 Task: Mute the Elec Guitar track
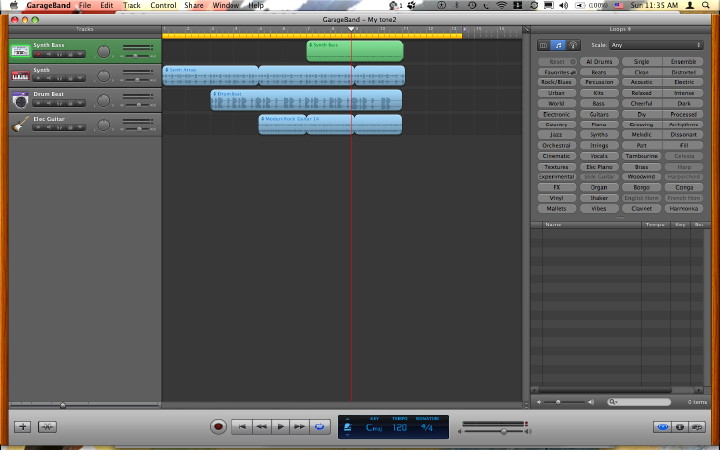(49, 127)
